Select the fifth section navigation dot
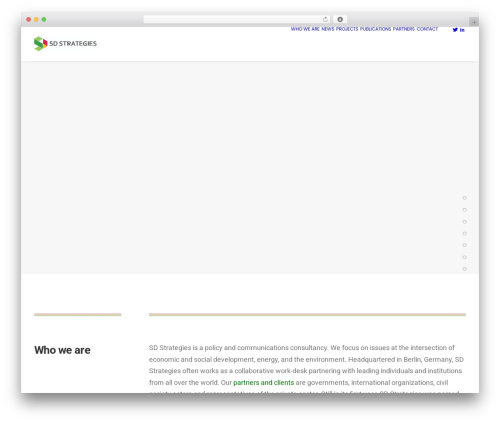 [464, 245]
